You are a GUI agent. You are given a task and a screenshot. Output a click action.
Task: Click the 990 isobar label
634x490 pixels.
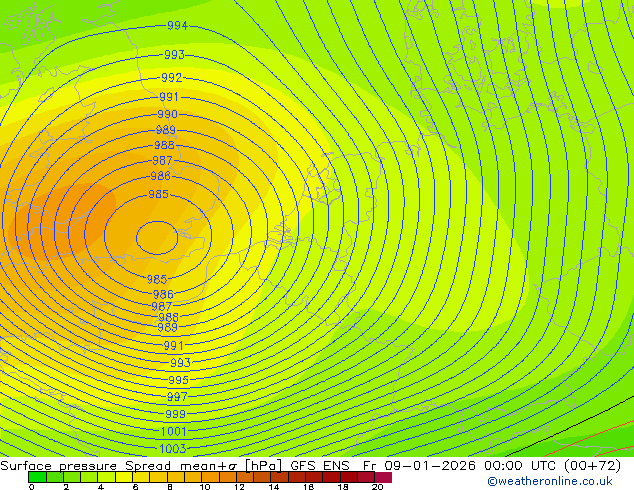pos(167,114)
